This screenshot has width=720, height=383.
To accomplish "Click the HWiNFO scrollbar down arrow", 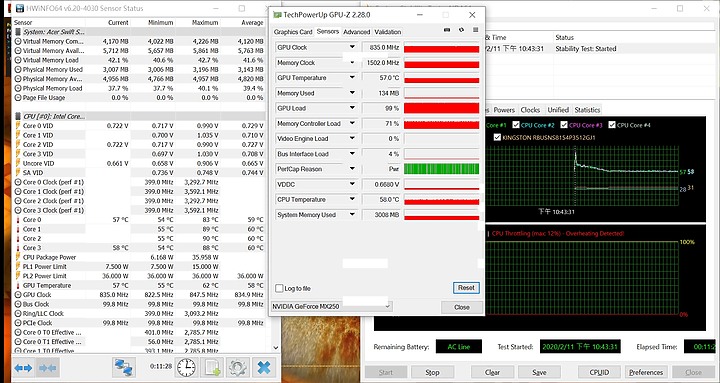I will (x=276, y=348).
